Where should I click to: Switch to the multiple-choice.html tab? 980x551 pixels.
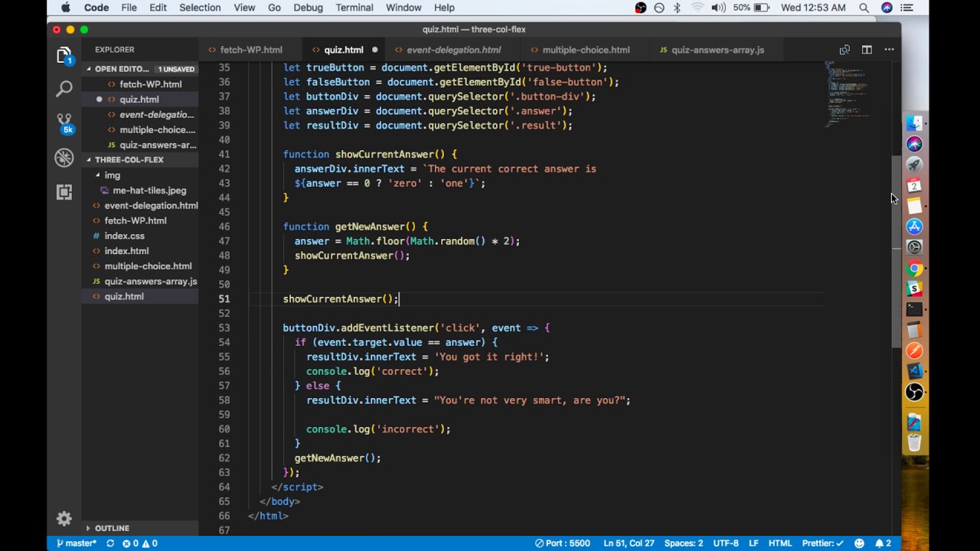click(586, 50)
